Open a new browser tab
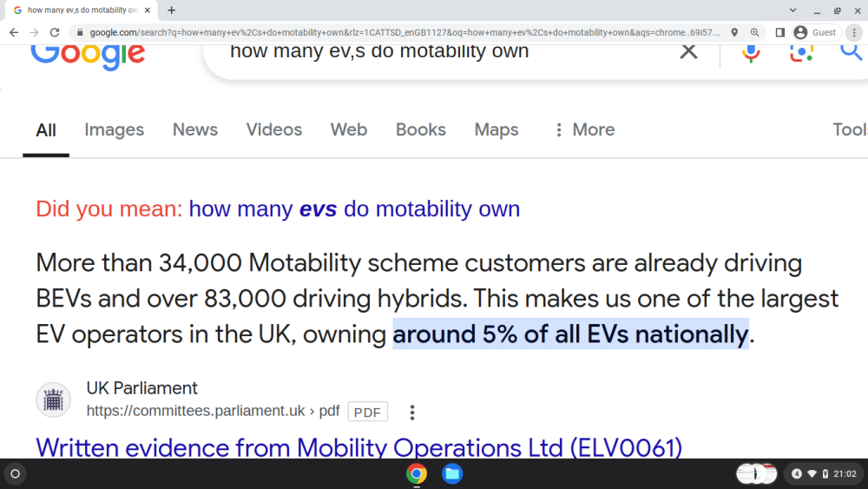Viewport: 868px width, 489px height. [172, 10]
